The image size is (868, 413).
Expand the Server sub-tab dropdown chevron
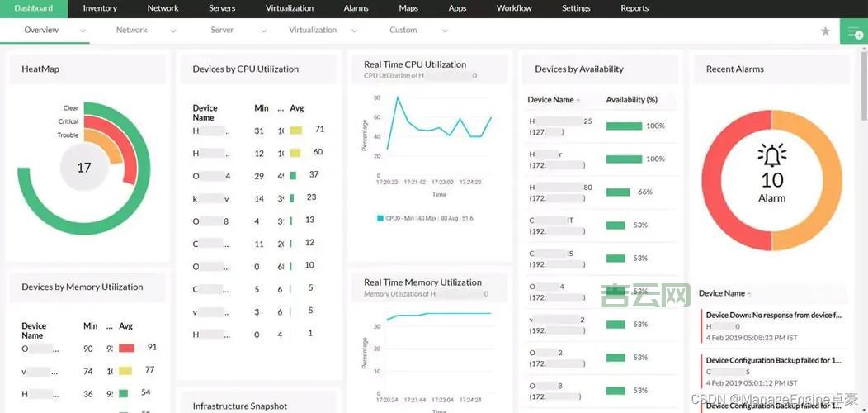(264, 31)
